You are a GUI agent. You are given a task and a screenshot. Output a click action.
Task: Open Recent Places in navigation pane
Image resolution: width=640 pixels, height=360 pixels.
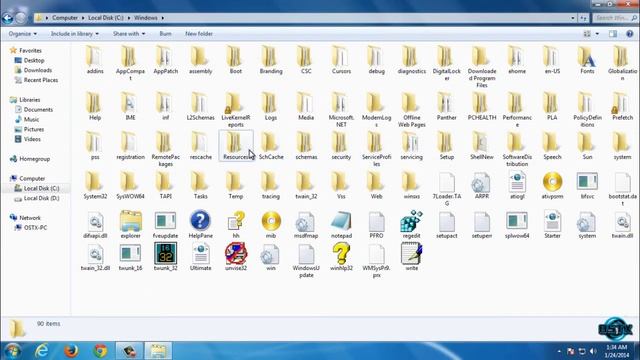point(41,80)
